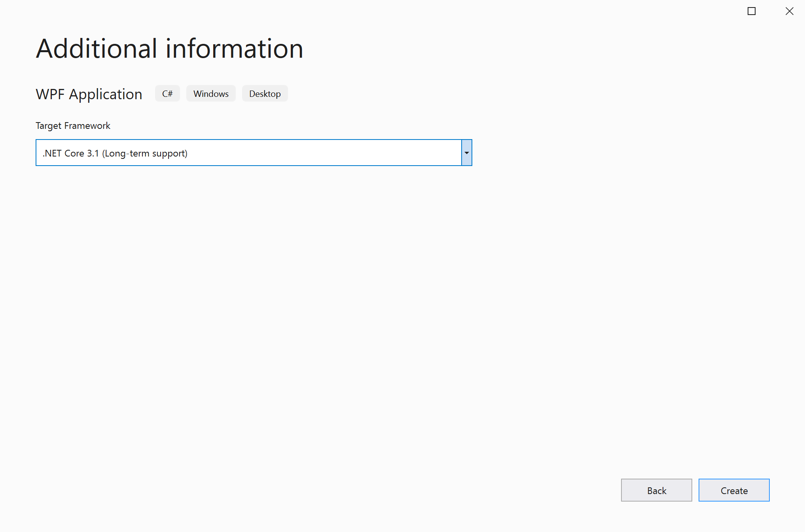Click the maximize window icon
Viewport: 805px width, 532px height.
coord(751,11)
